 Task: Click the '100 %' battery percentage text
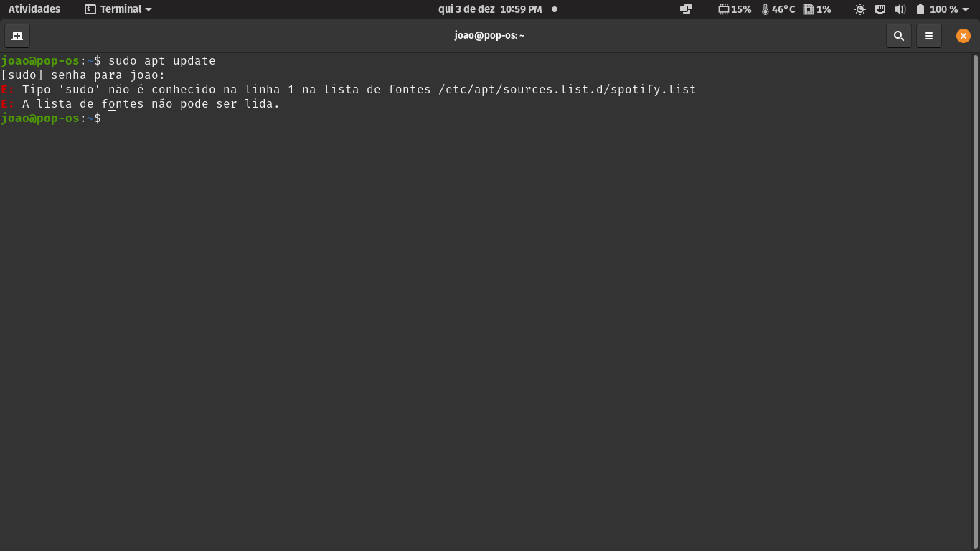(x=943, y=9)
